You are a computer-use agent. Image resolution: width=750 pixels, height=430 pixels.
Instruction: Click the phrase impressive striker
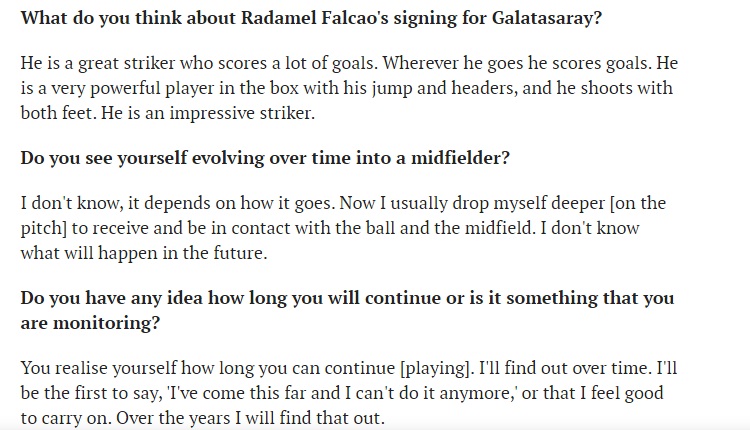point(242,113)
